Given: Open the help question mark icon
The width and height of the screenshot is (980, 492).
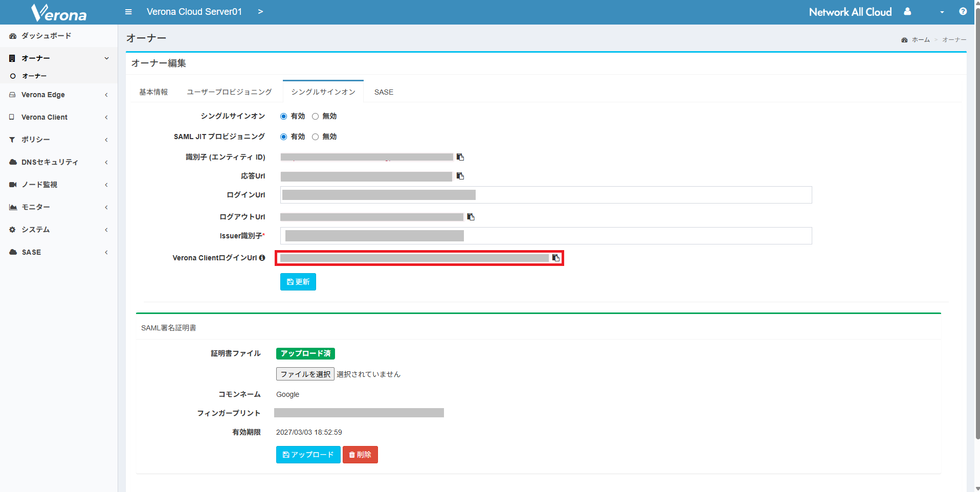Looking at the screenshot, I should coord(963,11).
